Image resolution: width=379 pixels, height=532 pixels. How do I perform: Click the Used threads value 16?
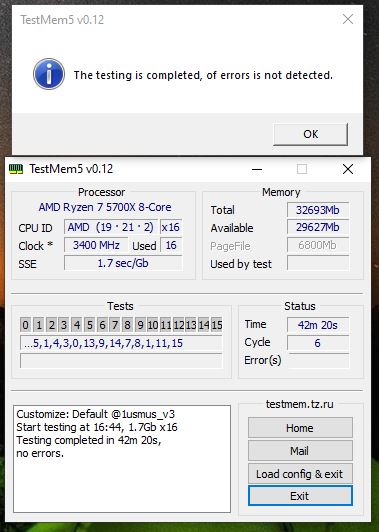(171, 245)
